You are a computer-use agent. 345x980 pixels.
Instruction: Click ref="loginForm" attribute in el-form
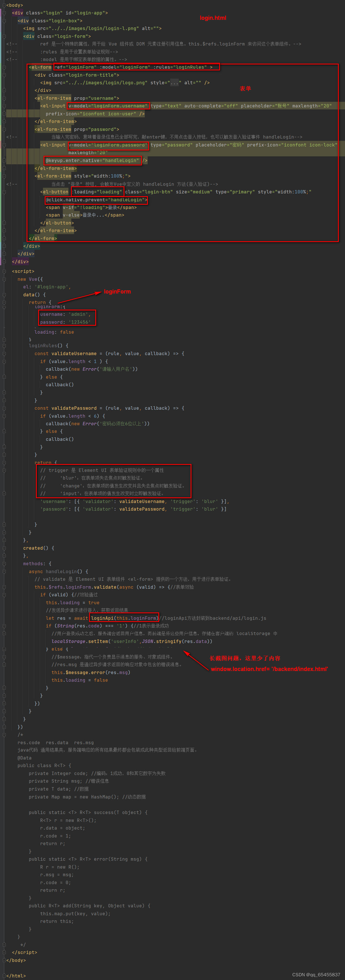point(75,67)
